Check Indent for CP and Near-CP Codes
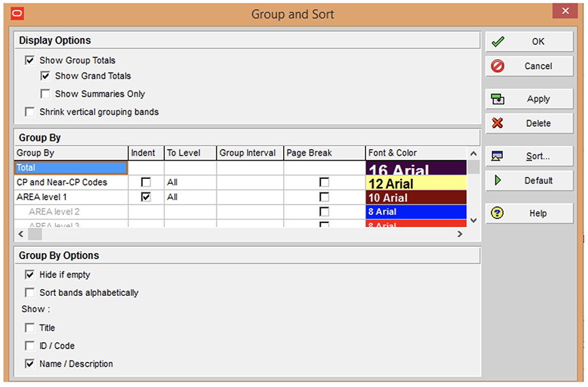Image resolution: width=588 pixels, height=387 pixels. (x=146, y=182)
